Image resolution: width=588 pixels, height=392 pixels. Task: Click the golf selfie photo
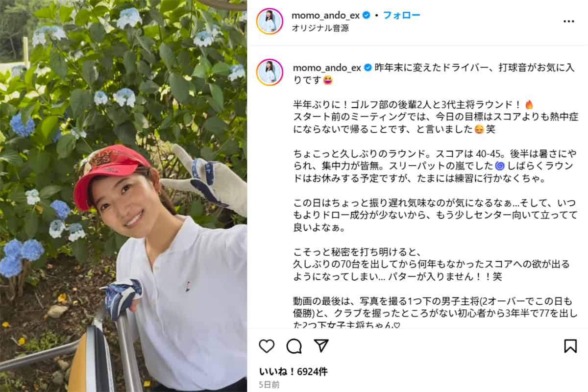(123, 196)
